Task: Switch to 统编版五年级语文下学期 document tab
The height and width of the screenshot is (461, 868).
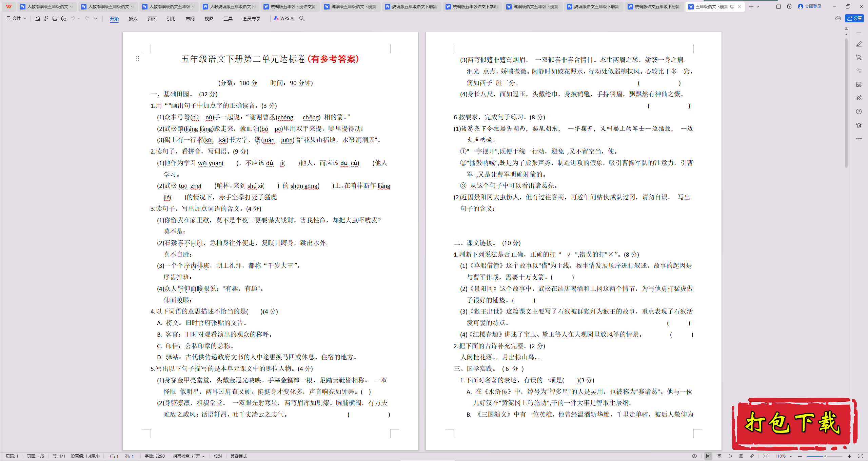Action: click(x=472, y=6)
